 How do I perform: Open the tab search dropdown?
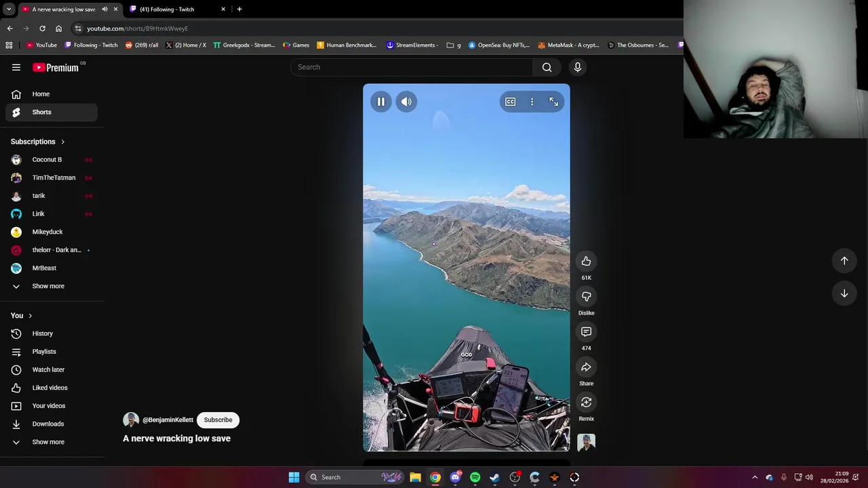(x=9, y=9)
